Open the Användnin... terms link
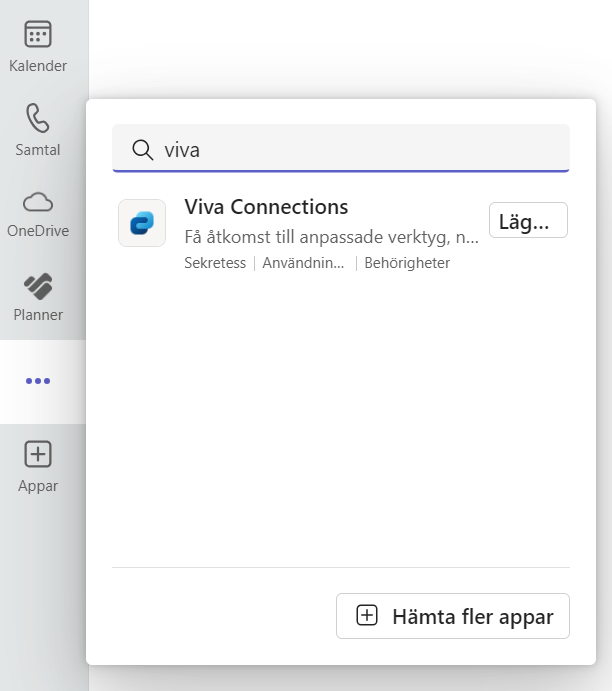The image size is (612, 691). pyautogui.click(x=303, y=263)
